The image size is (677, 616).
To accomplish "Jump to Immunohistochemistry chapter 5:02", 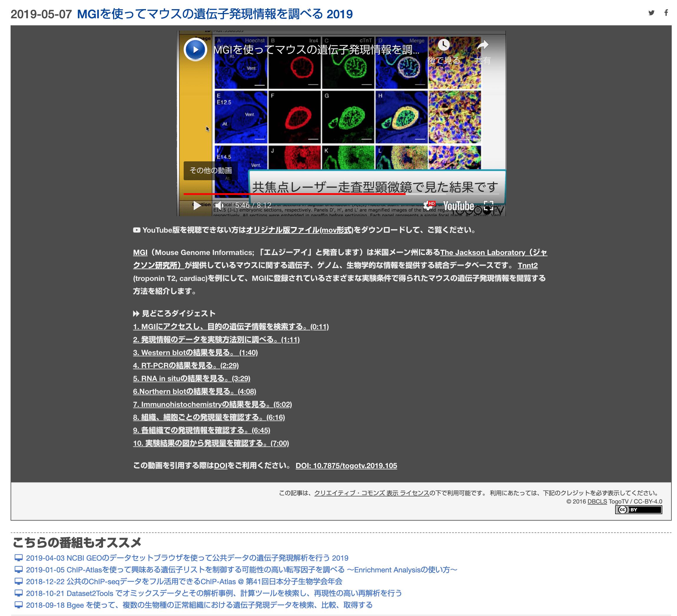I will pyautogui.click(x=212, y=404).
